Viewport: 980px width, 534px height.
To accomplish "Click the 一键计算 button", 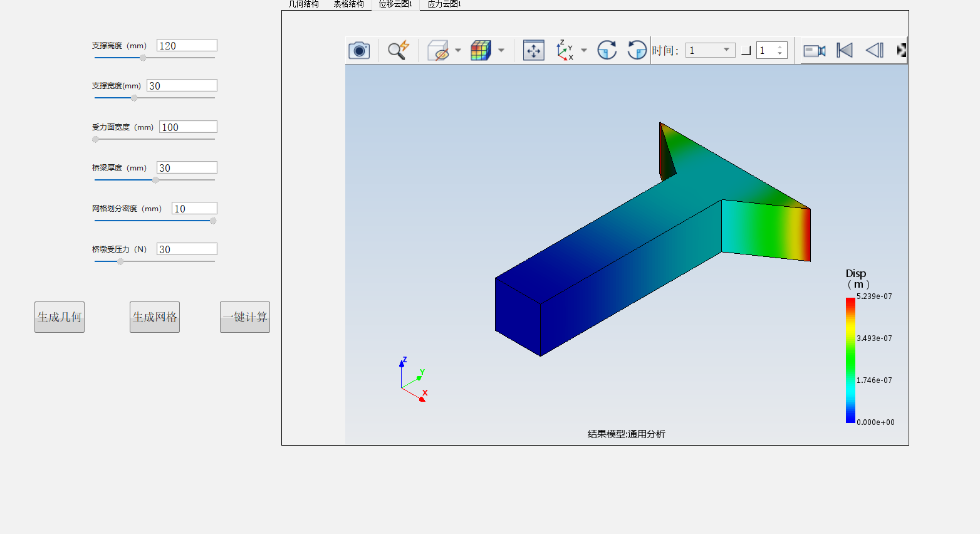I will click(x=245, y=317).
